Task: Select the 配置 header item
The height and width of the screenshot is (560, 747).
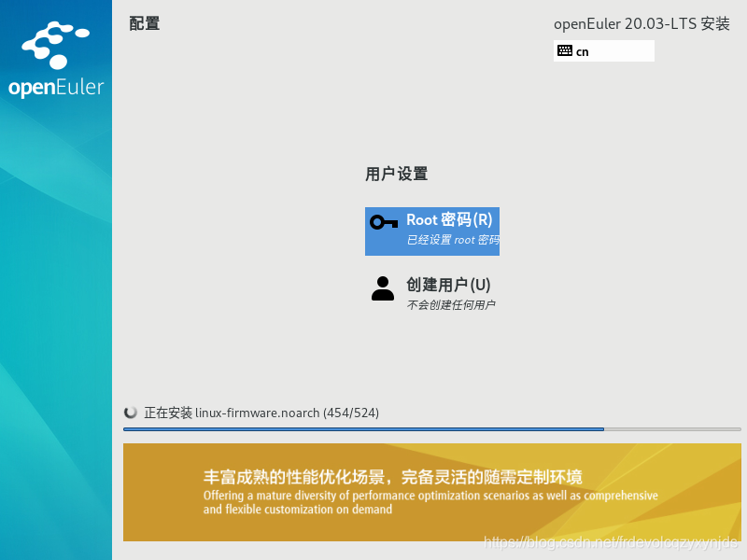Action: point(143,23)
